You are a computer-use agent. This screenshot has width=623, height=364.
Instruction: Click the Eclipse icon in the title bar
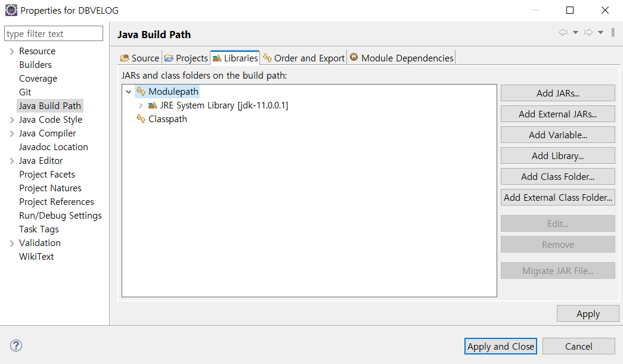[11, 10]
